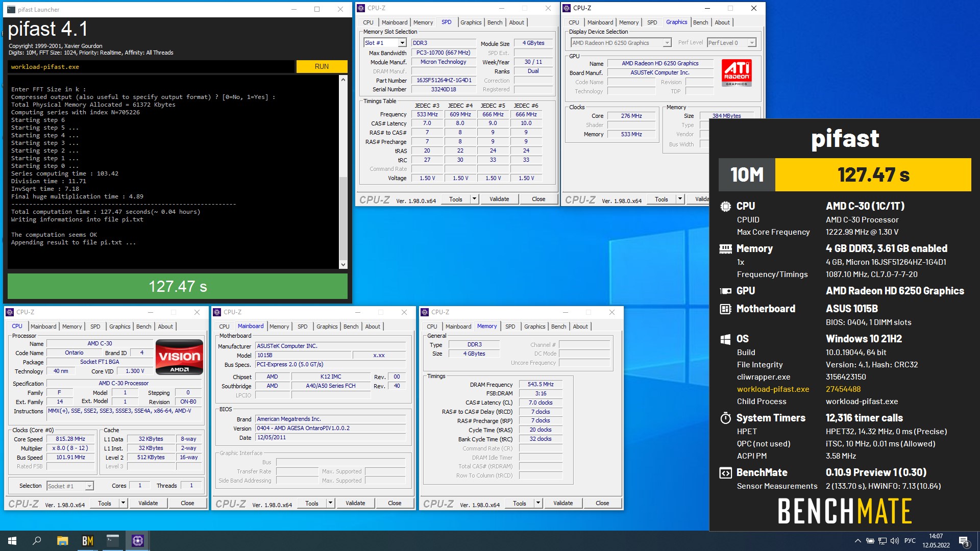The image size is (980, 551).
Task: Open the AMD Radeon HD 6250 display device dropdown
Action: point(667,43)
